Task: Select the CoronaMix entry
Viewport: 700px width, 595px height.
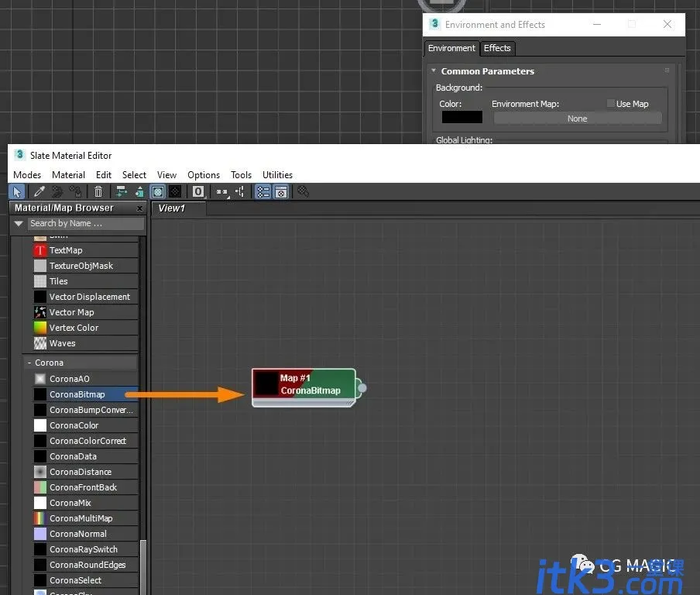Action: point(86,503)
